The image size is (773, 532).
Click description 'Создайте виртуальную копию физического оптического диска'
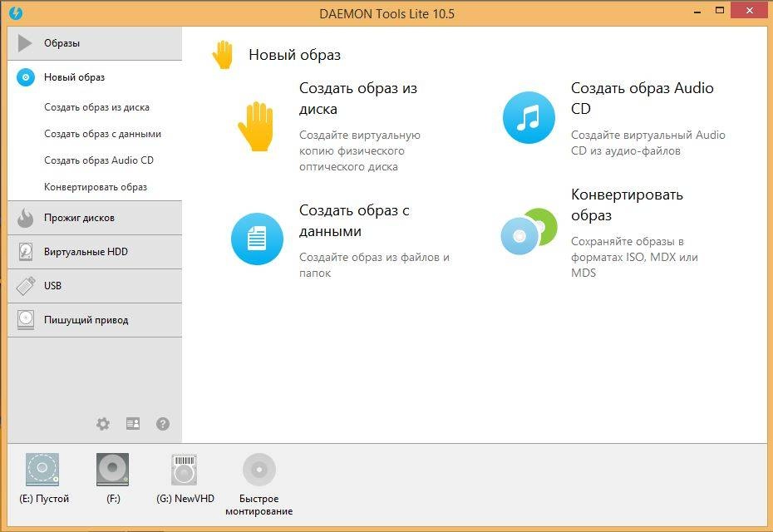[359, 151]
